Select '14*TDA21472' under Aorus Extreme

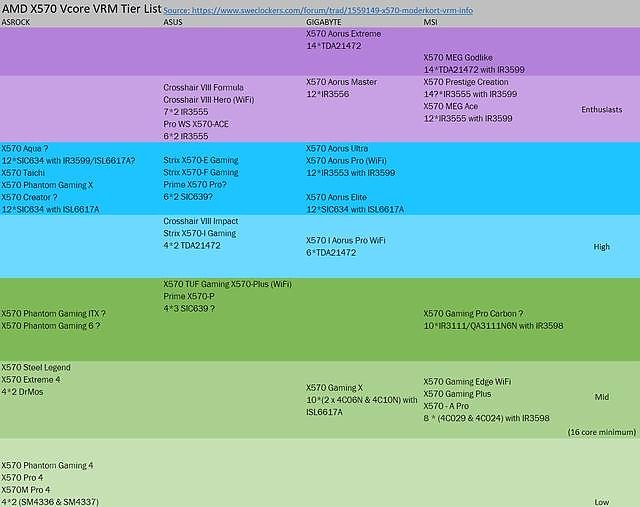point(333,46)
